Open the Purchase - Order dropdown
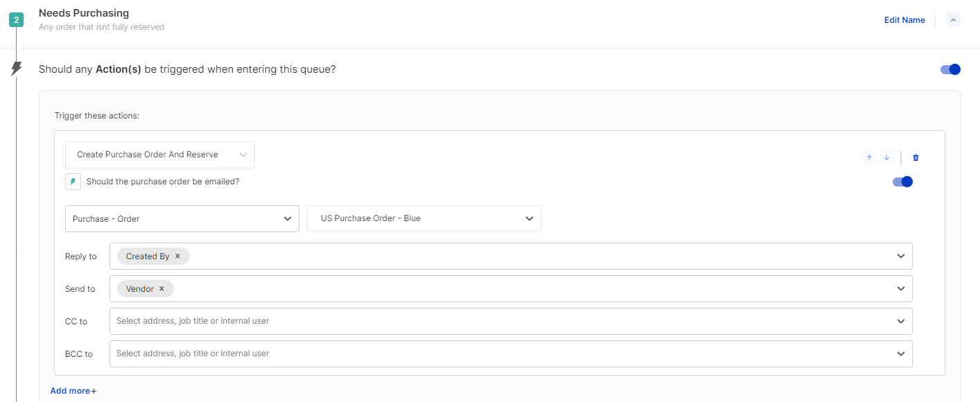The height and width of the screenshot is (402, 980). click(x=182, y=219)
